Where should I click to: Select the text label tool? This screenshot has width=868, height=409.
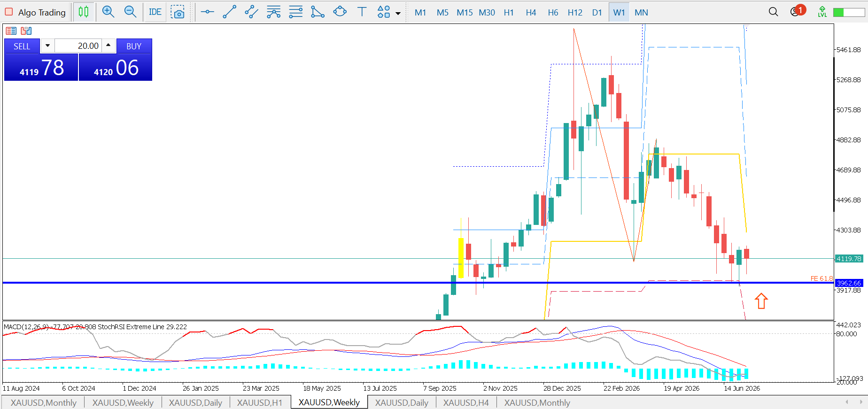pos(362,12)
